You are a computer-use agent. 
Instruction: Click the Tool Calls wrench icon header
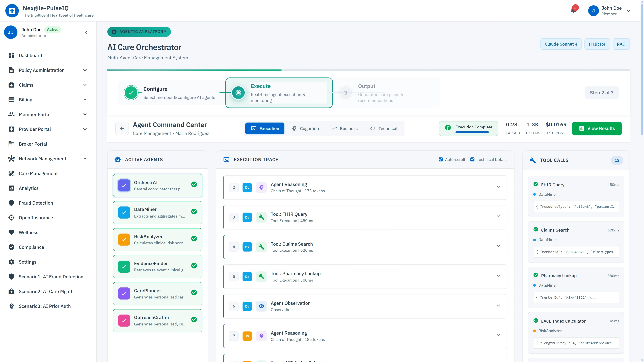(x=533, y=160)
